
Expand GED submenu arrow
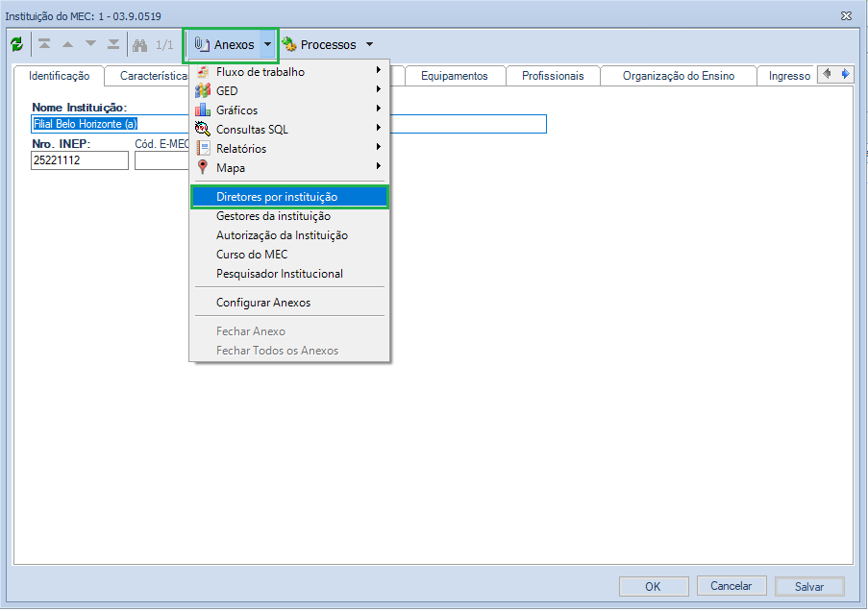[x=378, y=89]
